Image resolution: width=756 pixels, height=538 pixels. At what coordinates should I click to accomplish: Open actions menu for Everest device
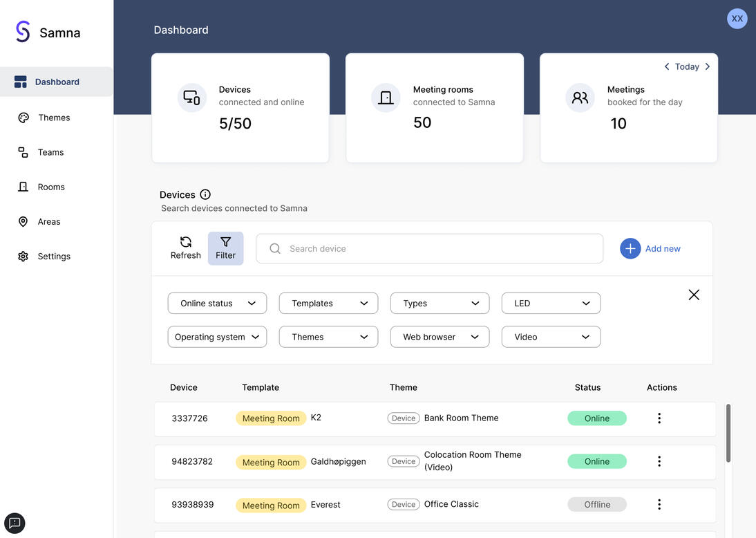point(659,505)
